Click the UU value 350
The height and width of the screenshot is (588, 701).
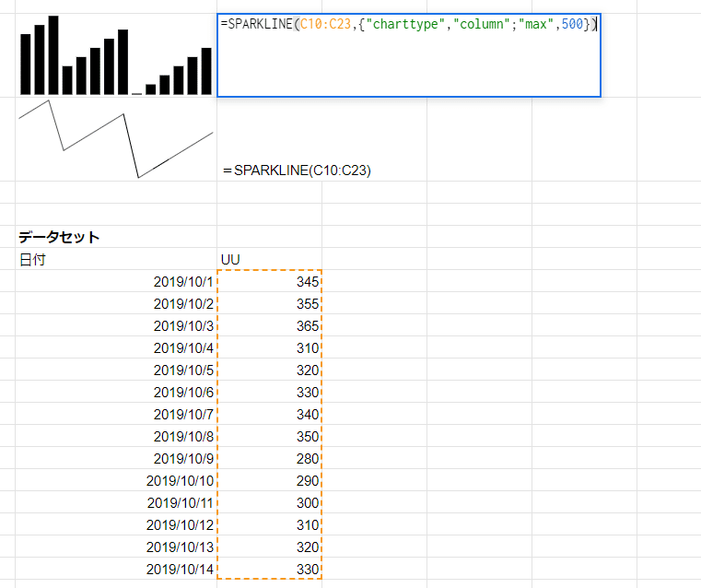point(269,436)
